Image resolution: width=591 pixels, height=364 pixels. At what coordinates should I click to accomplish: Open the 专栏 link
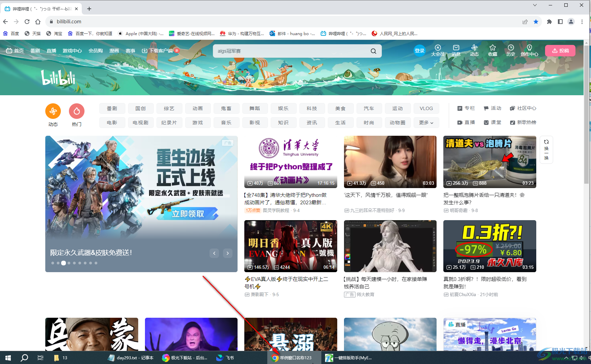pos(466,108)
